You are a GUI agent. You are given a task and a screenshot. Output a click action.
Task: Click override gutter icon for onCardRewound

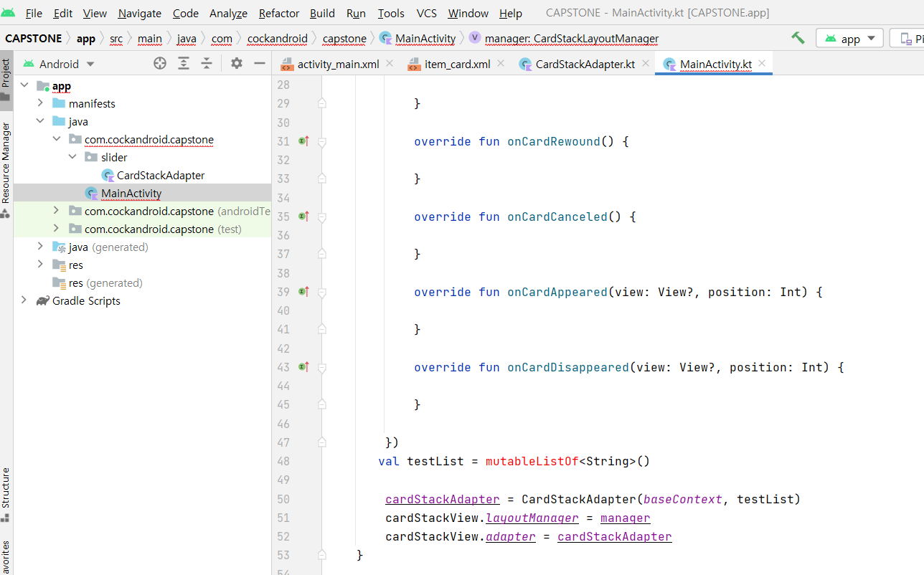coord(303,141)
